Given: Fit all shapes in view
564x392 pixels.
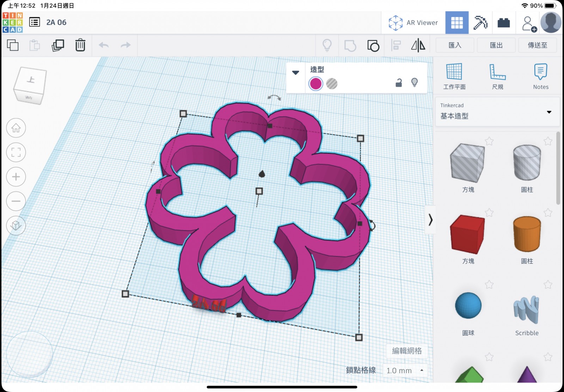Looking at the screenshot, I should click(x=16, y=152).
